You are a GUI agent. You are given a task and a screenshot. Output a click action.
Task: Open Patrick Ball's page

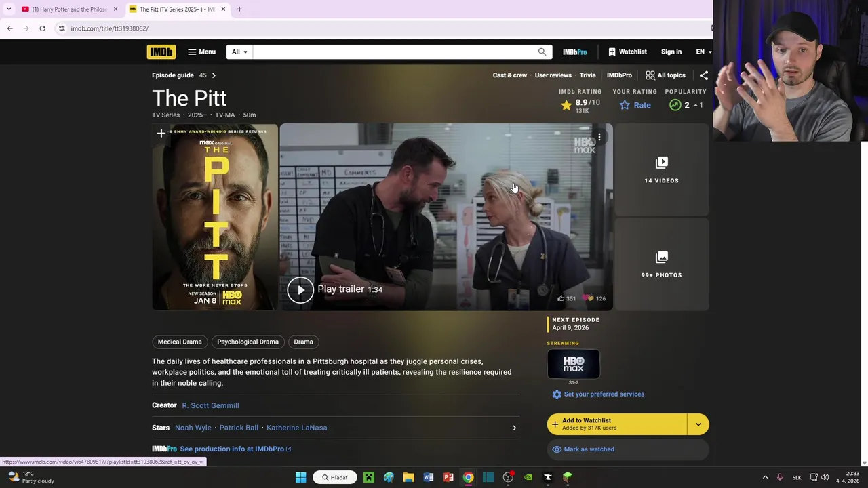click(239, 428)
